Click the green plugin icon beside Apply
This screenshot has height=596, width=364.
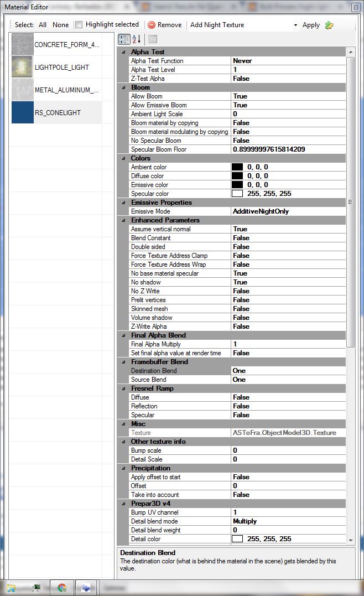point(329,25)
